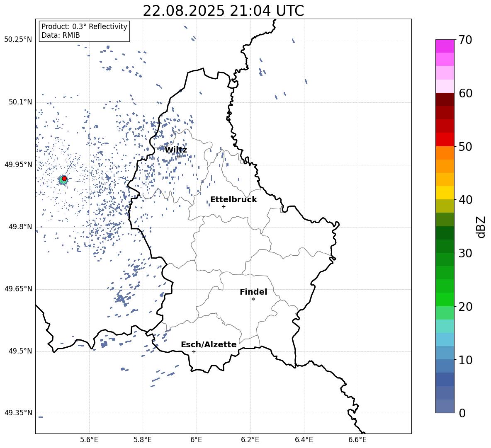Click the 6.6°E longitude label
Screen dimensions: 491x448
tap(357, 440)
